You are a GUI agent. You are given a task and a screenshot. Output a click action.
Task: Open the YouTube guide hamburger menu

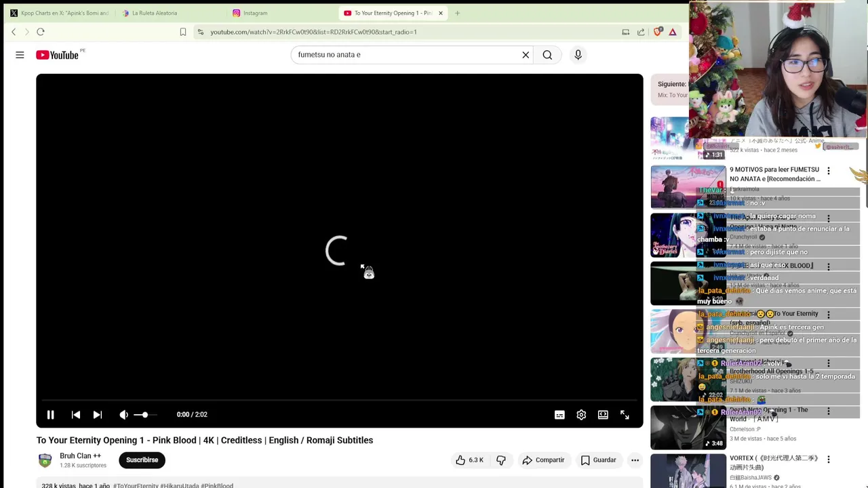(x=20, y=55)
